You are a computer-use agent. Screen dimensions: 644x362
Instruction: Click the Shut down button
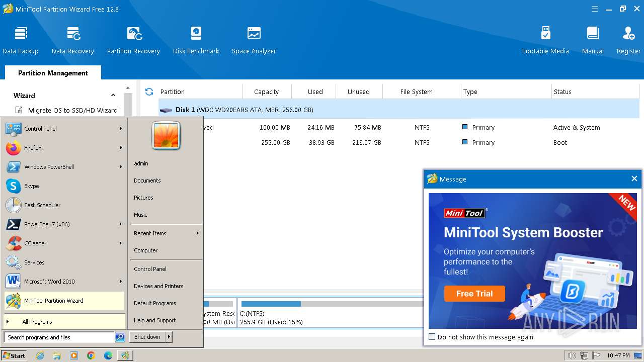(147, 337)
